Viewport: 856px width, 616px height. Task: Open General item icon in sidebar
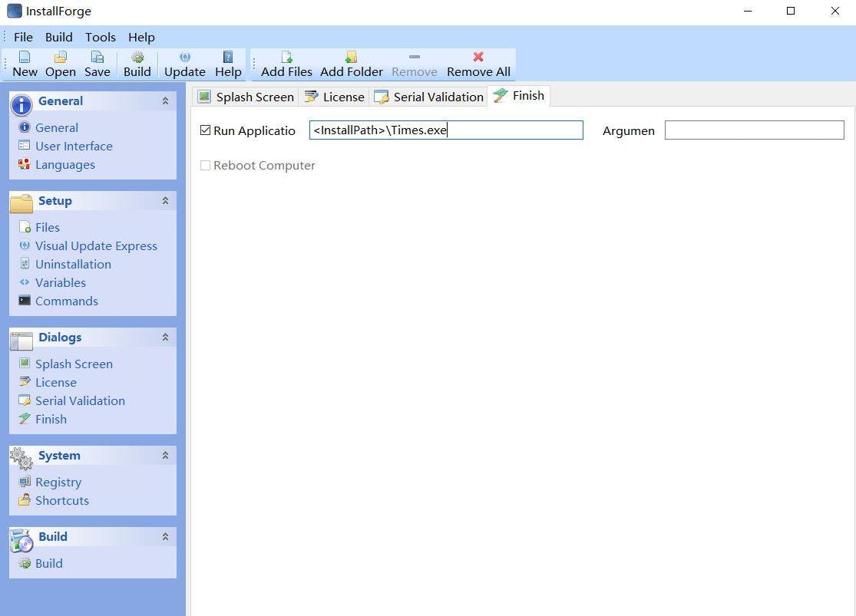click(x=25, y=127)
